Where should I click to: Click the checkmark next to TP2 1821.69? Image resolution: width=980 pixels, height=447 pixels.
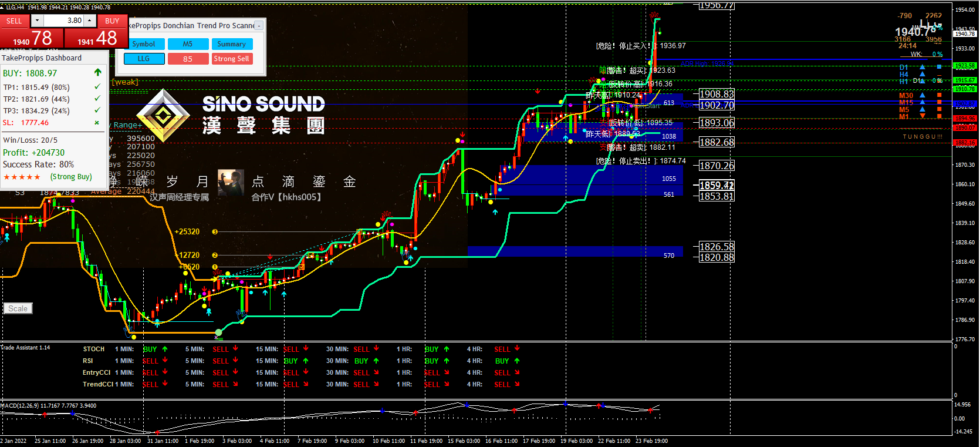(97, 99)
